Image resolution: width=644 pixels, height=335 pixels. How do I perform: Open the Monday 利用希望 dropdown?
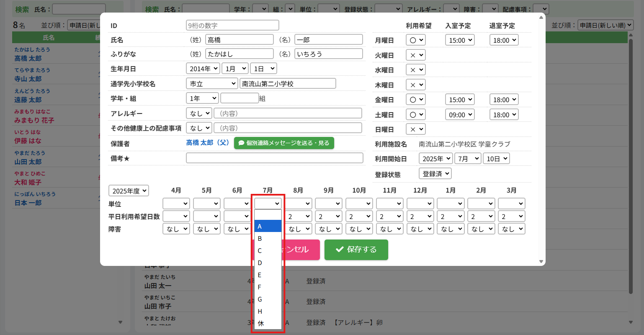pos(415,40)
